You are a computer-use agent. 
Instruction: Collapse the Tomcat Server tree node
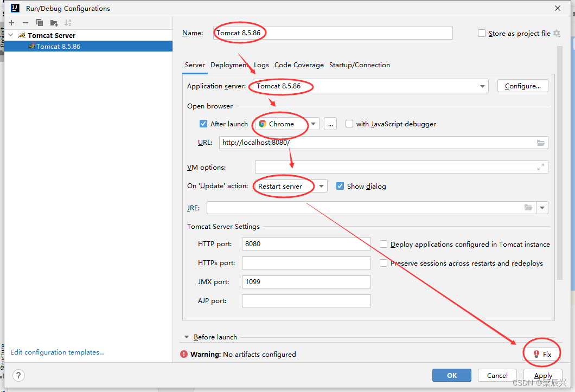(11, 35)
